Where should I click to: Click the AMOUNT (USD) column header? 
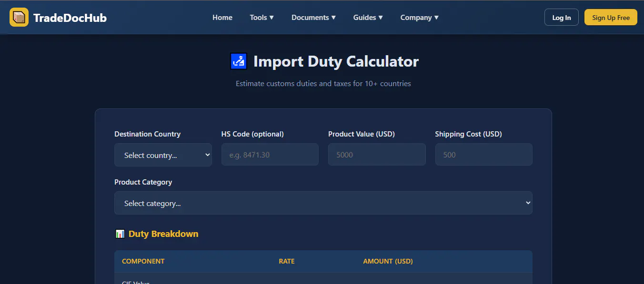point(388,261)
